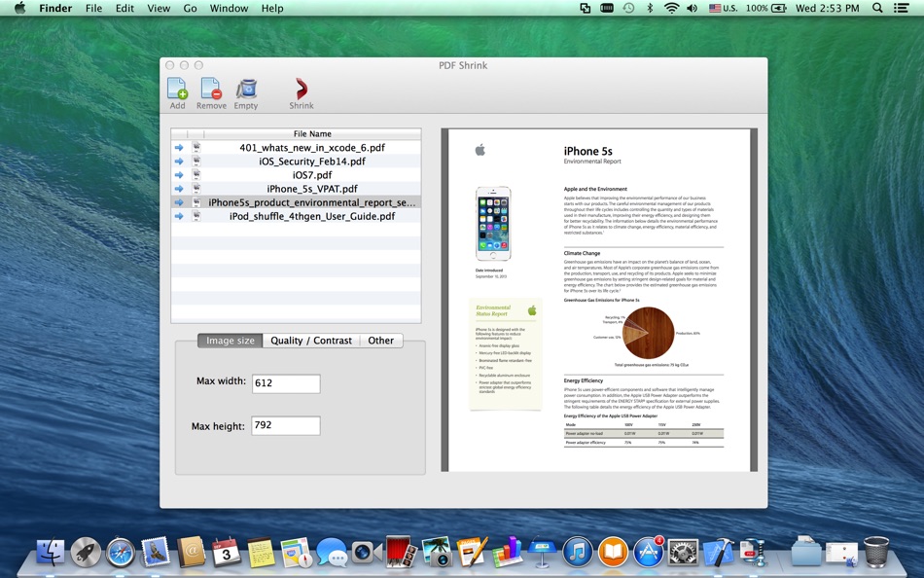Click the Remove file toolbar icon
924x578 pixels.
pyautogui.click(x=211, y=90)
